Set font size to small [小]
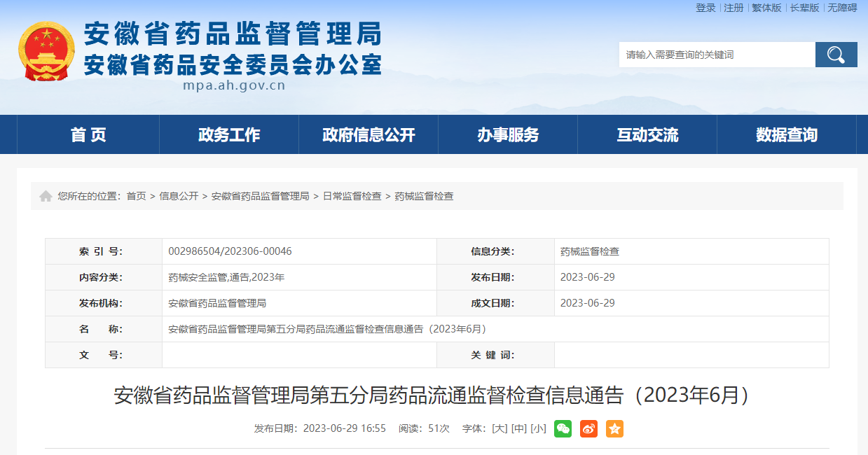This screenshot has width=868, height=455. (x=538, y=428)
